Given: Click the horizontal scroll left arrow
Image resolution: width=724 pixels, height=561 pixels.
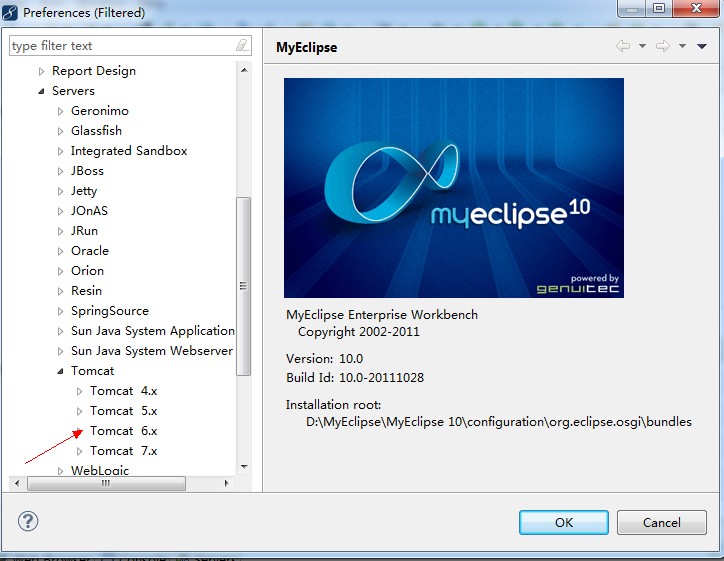Looking at the screenshot, I should pos(17,483).
